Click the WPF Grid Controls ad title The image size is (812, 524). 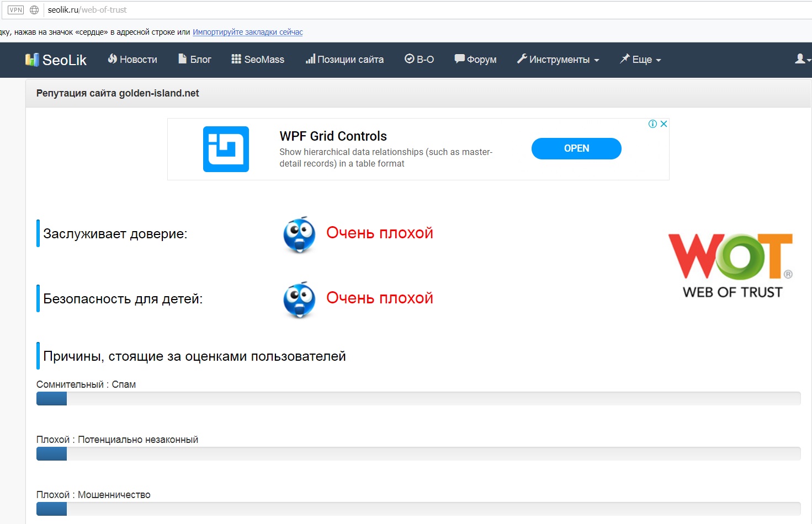click(x=333, y=136)
